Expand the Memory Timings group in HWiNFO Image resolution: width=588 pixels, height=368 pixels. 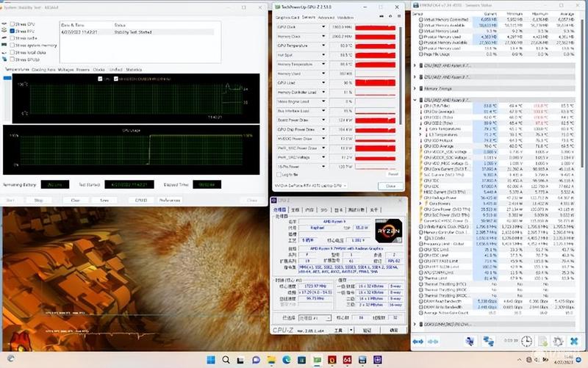point(415,89)
